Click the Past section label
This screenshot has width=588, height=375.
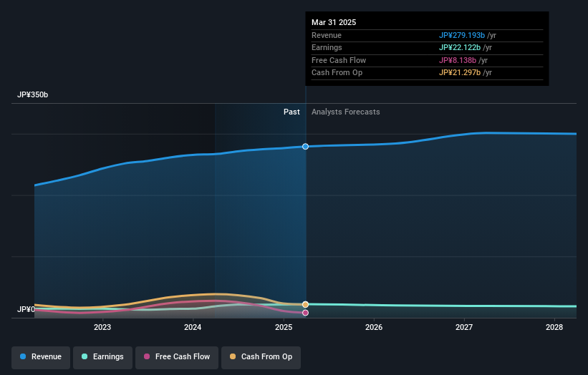[291, 112]
